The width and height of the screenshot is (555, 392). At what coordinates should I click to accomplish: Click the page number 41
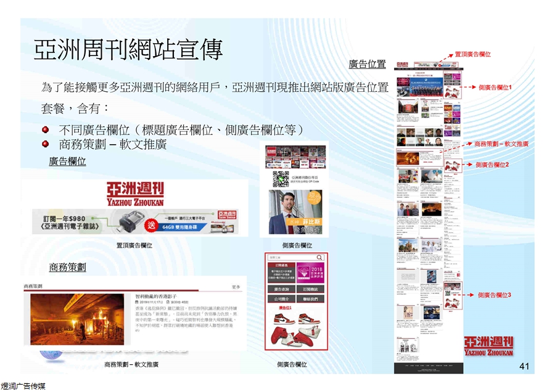point(524,366)
